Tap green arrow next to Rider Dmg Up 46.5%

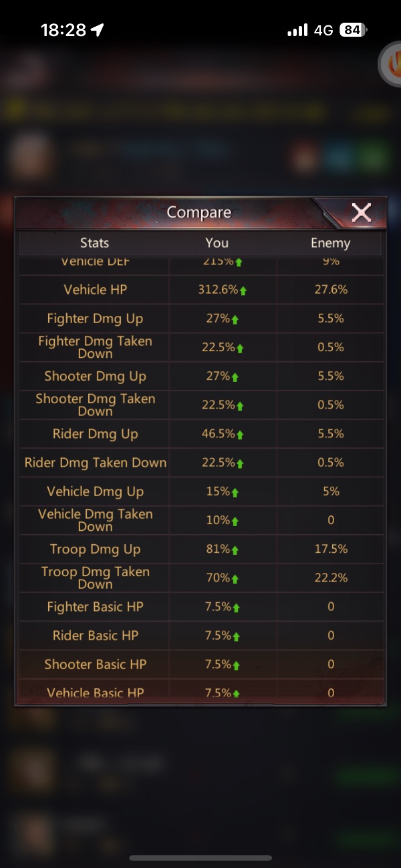[240, 435]
